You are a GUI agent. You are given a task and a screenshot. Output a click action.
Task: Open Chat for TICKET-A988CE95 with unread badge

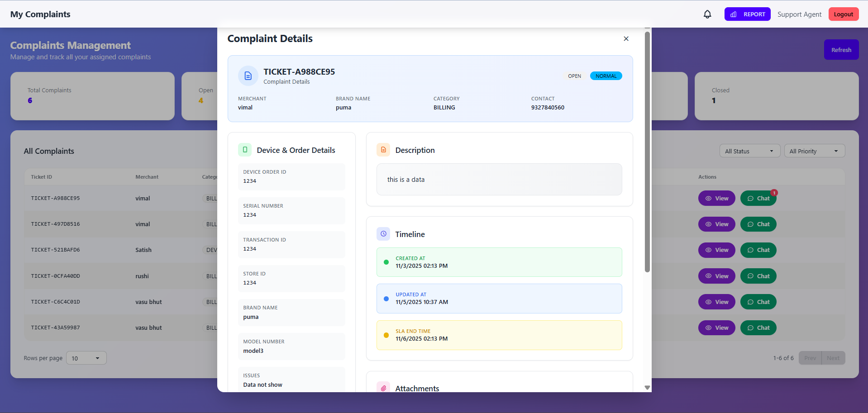click(758, 199)
